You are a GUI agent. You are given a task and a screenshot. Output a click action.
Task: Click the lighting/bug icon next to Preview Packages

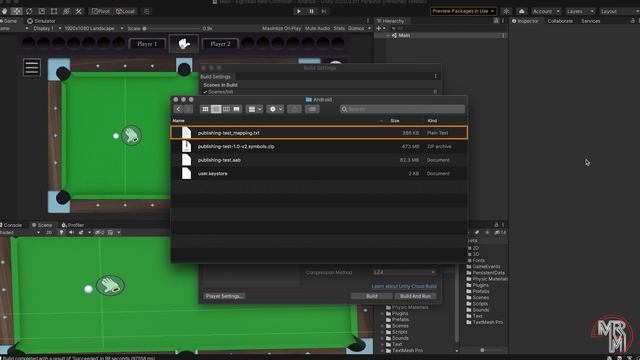click(x=506, y=11)
